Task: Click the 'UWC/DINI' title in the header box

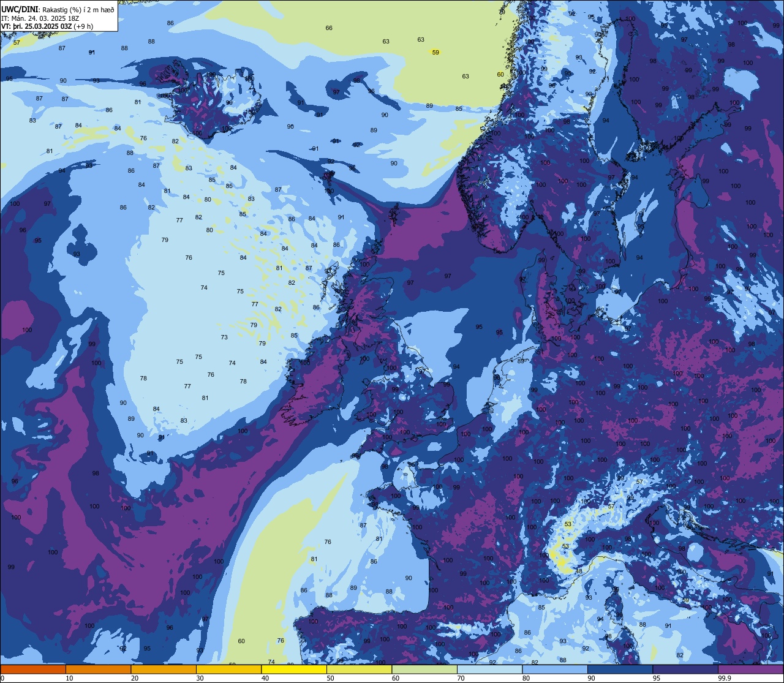Action: pyautogui.click(x=20, y=9)
